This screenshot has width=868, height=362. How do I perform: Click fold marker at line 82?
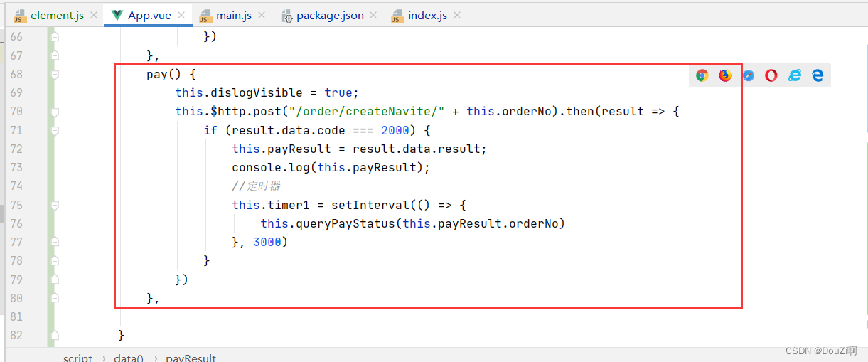55,335
